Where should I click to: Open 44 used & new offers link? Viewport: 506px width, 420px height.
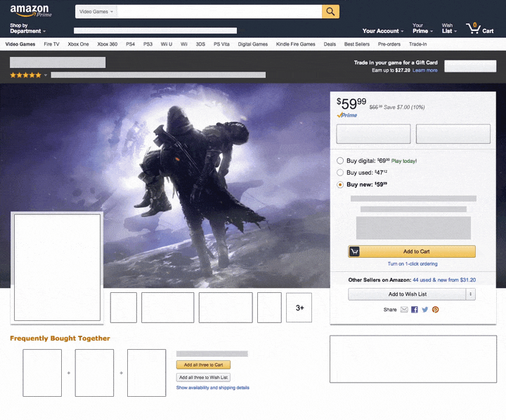tap(444, 280)
